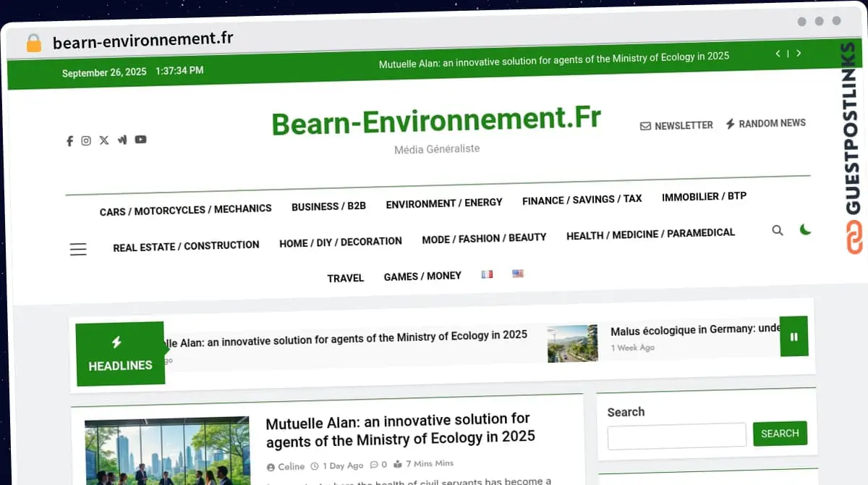Click the Newsletter envelope link
The height and width of the screenshot is (485, 868).
click(676, 125)
